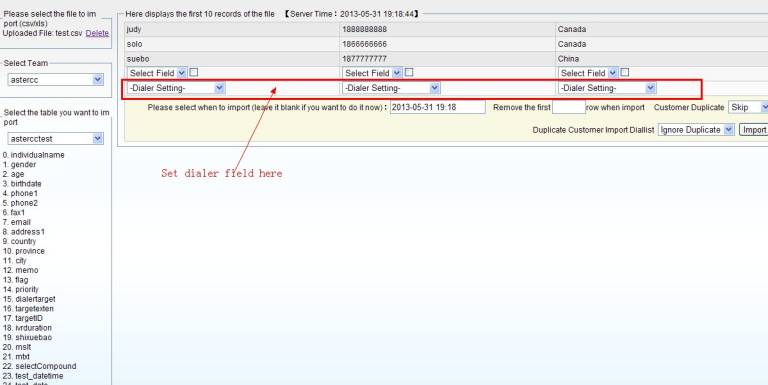Click field entry 7. email

tap(17, 222)
